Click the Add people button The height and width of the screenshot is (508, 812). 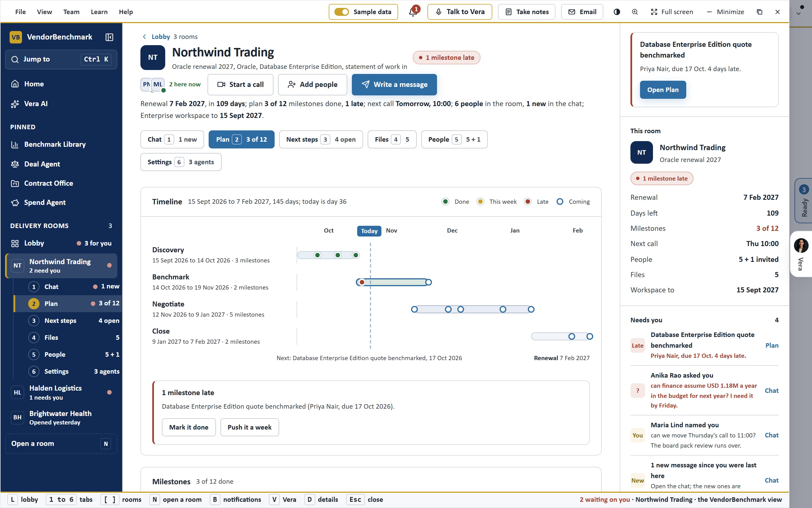coord(312,84)
